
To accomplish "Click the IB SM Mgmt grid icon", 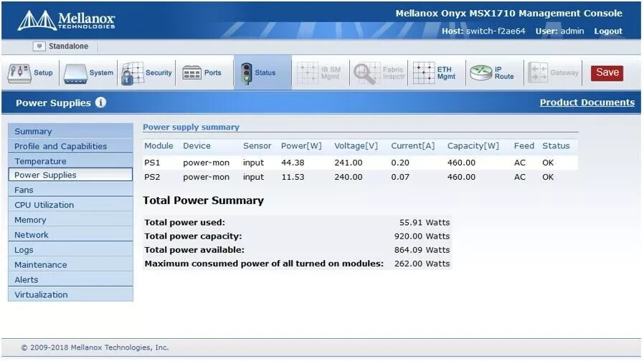I will (308, 73).
